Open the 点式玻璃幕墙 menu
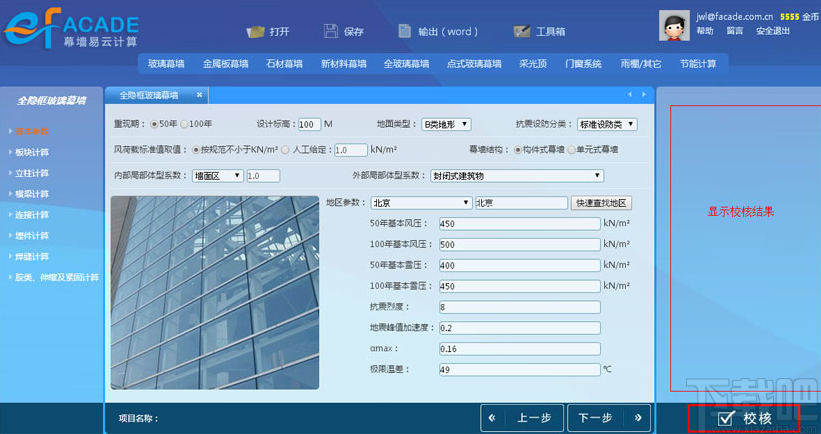The height and width of the screenshot is (434, 821). pos(474,64)
